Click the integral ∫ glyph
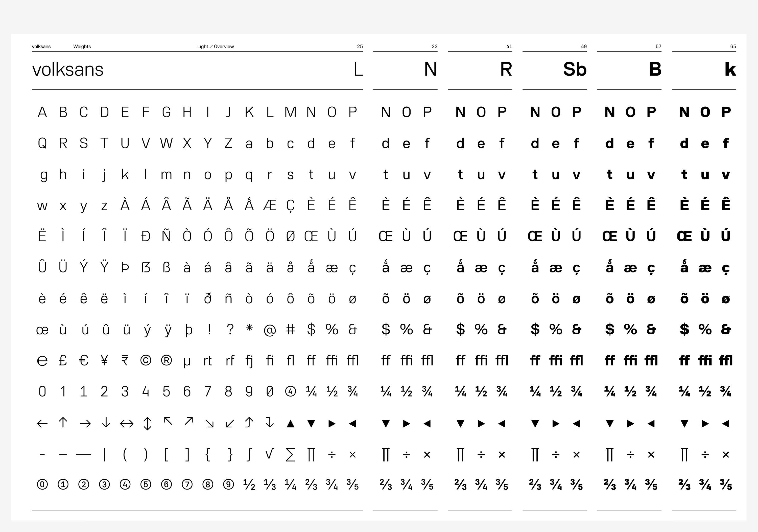The image size is (758, 532). [250, 454]
